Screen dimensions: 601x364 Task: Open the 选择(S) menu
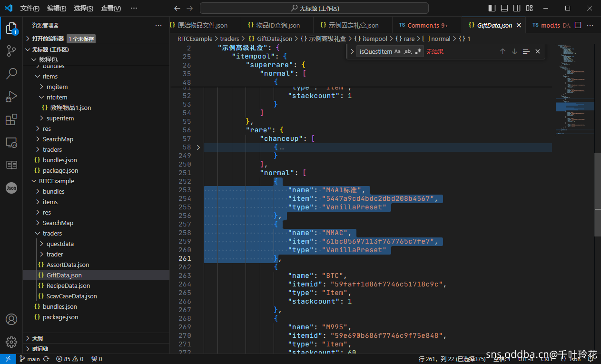coord(83,9)
